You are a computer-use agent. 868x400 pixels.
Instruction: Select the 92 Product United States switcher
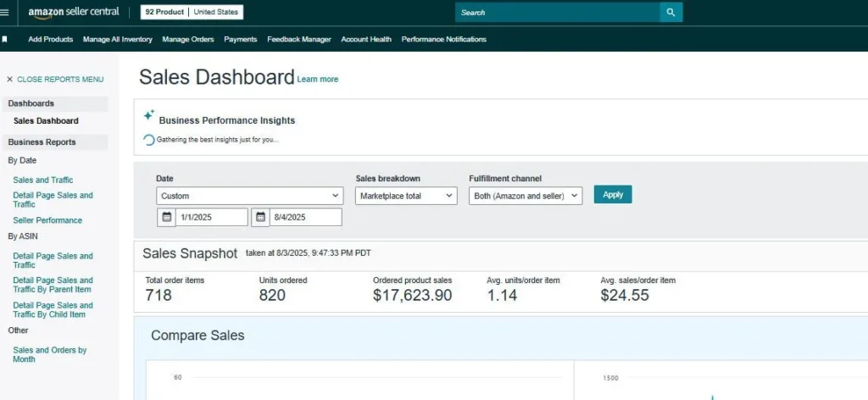click(192, 13)
